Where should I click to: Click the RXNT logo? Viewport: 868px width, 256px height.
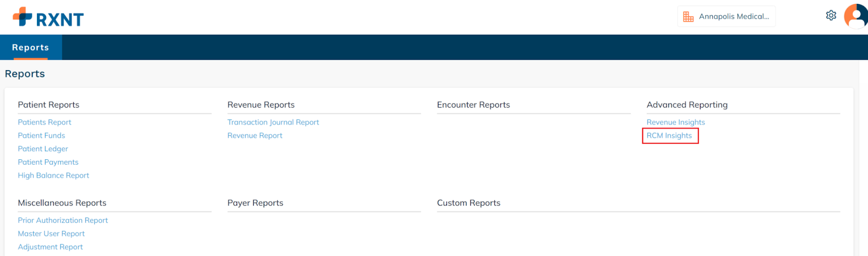coord(48,18)
